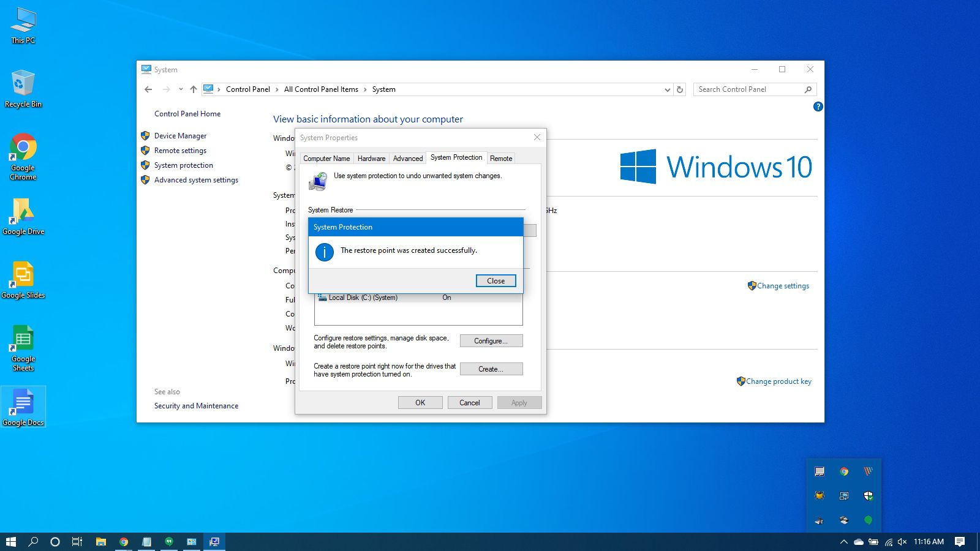Click the Wi-Fi network tray icon
Viewport: 980px width, 551px height.
point(888,542)
